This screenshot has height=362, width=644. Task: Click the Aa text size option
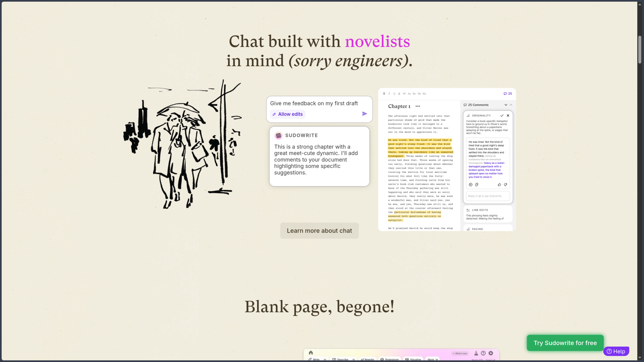pos(409,94)
